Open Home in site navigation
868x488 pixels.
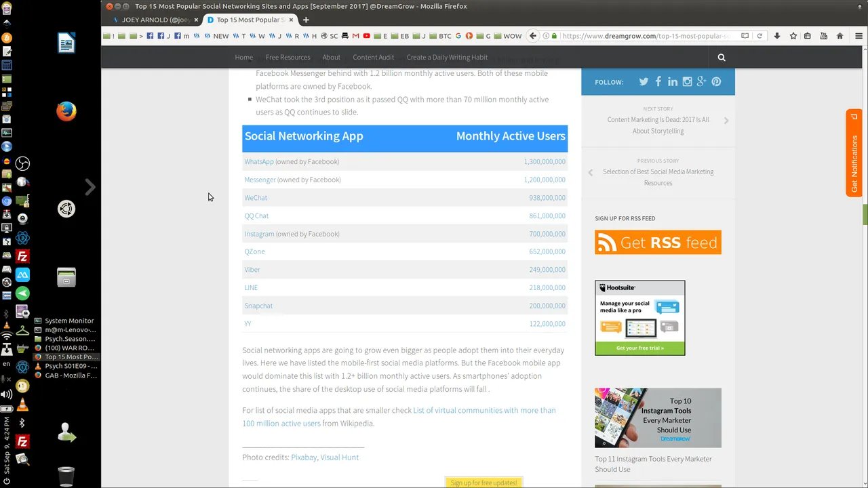click(243, 57)
